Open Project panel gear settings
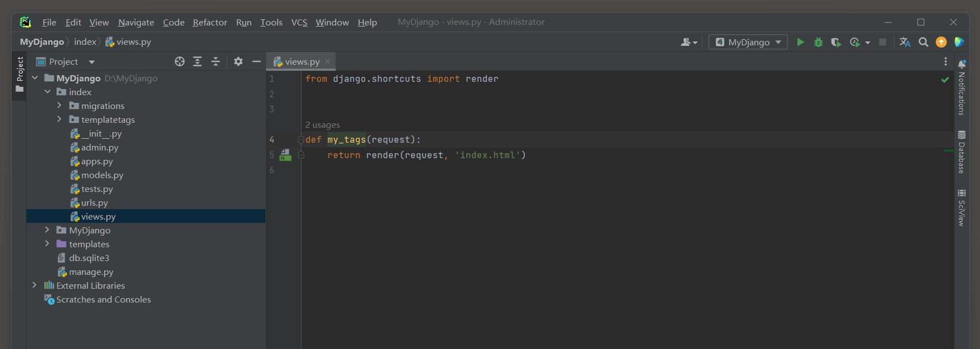The height and width of the screenshot is (349, 980). coord(238,61)
